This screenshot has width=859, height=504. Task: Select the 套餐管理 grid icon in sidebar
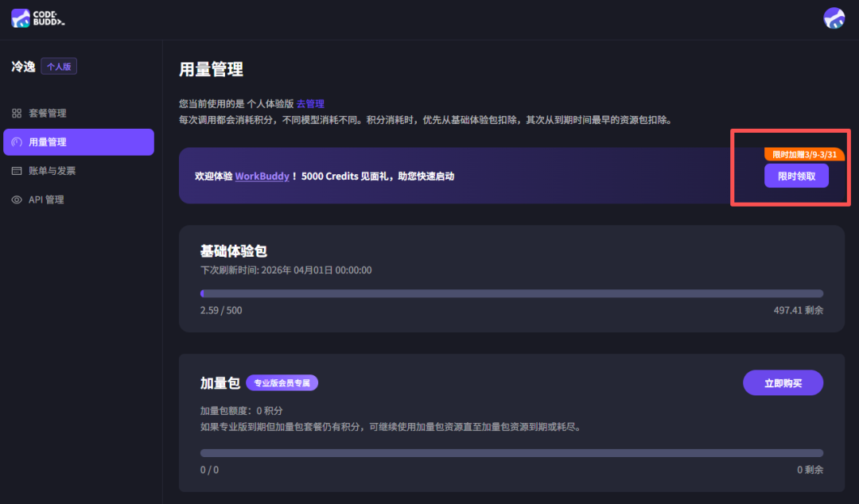coord(16,113)
